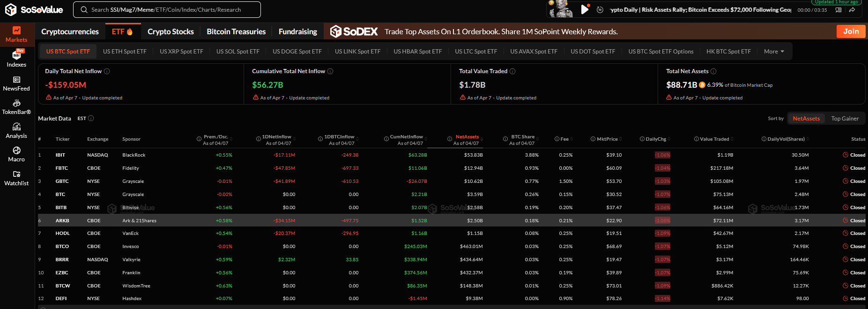Click the info icon before DailyChg column
The image size is (868, 309).
click(642, 139)
